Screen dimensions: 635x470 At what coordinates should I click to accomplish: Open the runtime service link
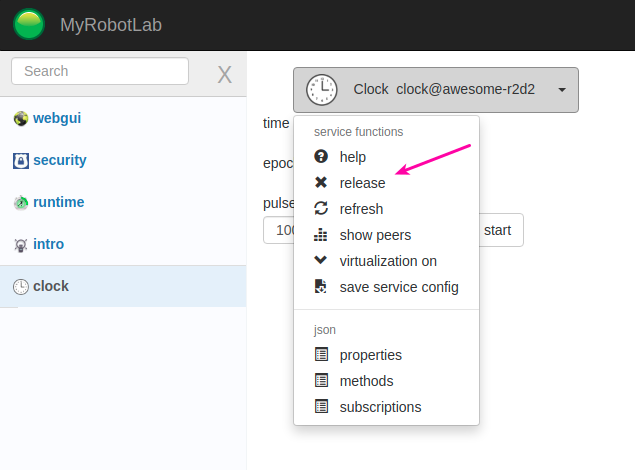click(59, 202)
